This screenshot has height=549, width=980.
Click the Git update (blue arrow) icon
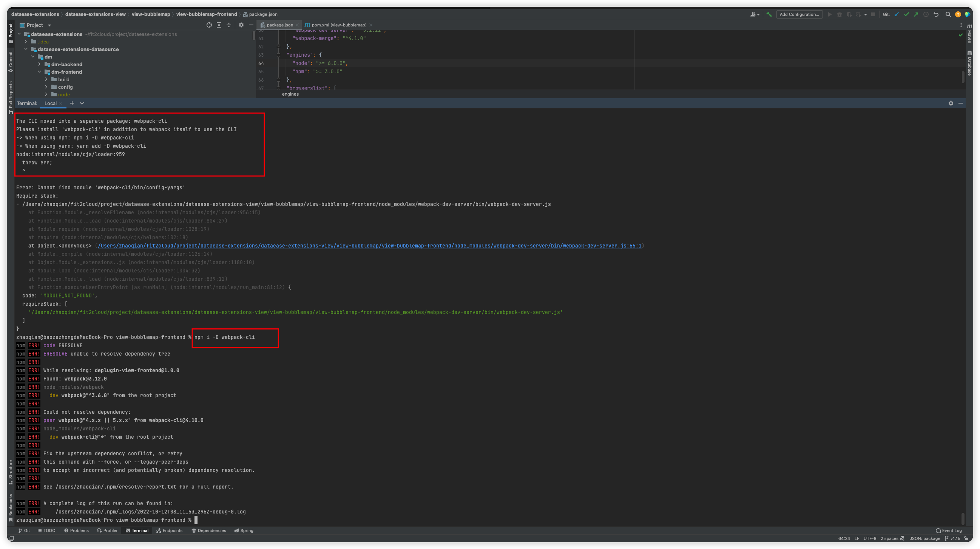click(x=896, y=14)
